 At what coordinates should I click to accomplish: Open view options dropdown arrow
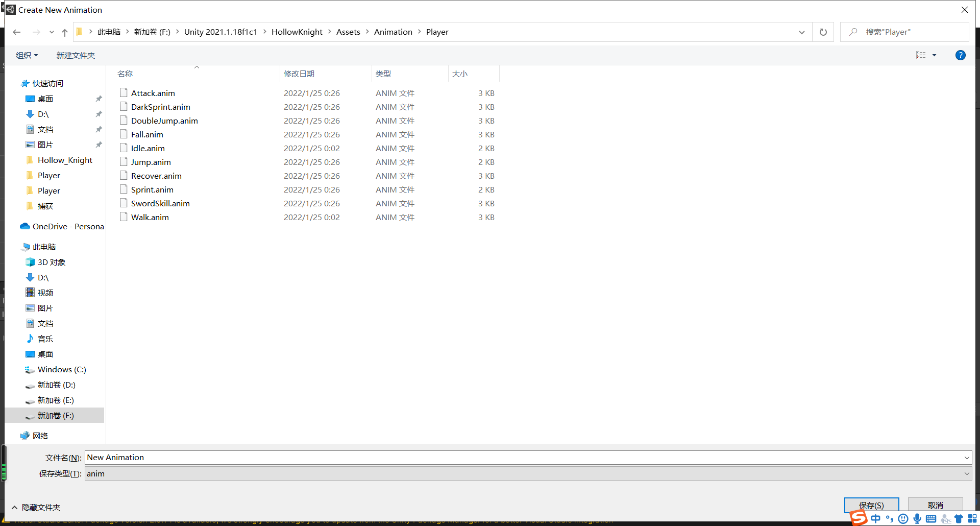[935, 55]
